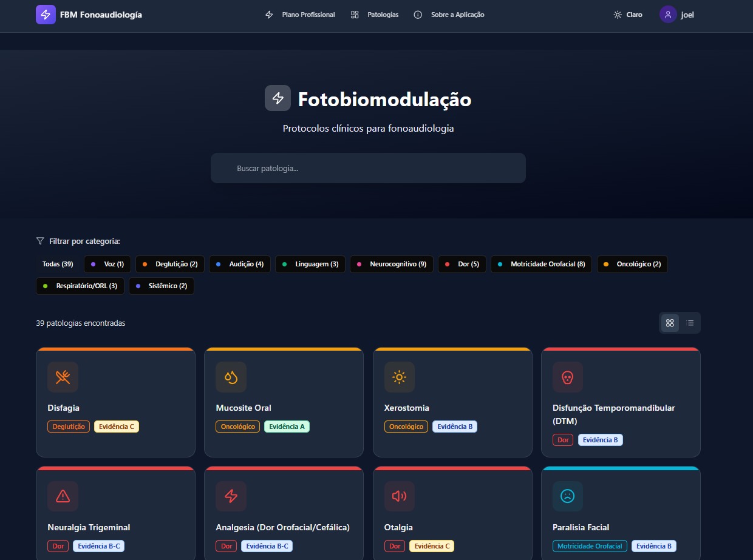Screen dimensions: 753x560
Task: Click the Disfagia card crossed-utensils icon
Action: point(63,377)
